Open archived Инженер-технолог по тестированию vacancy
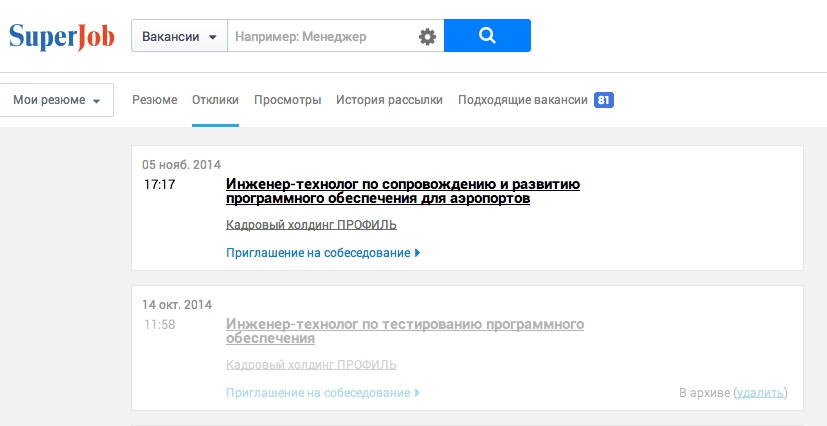 click(x=404, y=331)
